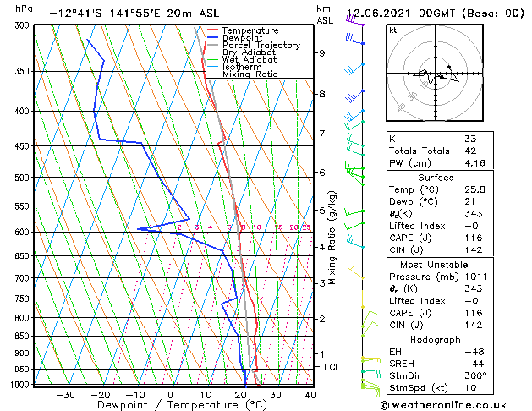
Task: Click the Dewpoint / Temperature axis title
Action: [x=182, y=405]
